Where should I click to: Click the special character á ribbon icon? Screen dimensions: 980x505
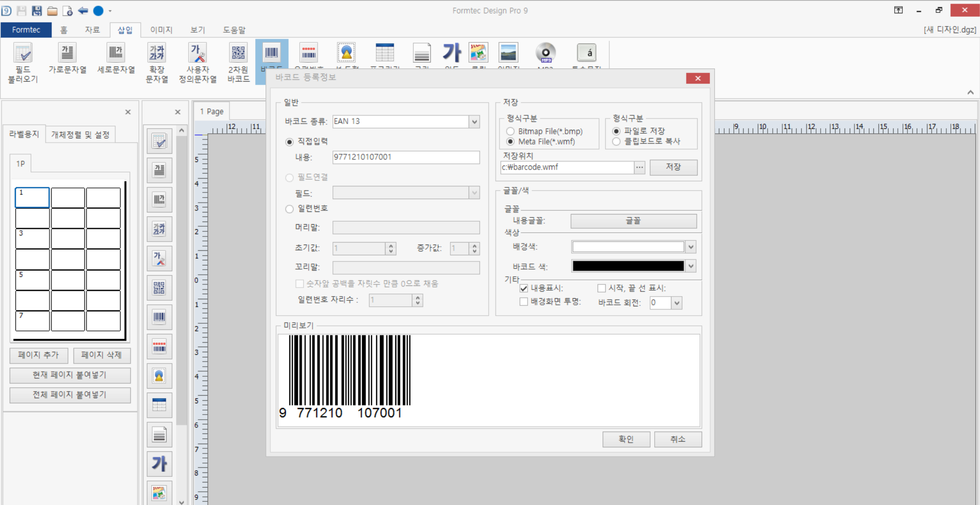point(586,53)
